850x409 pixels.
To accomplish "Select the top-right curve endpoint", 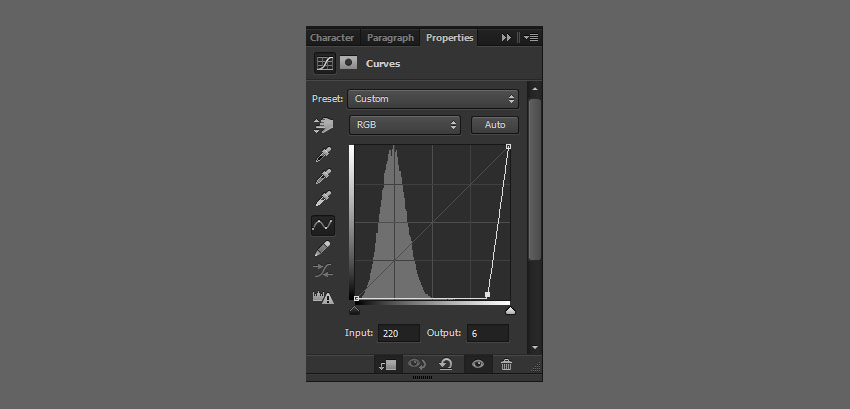I will pos(508,146).
